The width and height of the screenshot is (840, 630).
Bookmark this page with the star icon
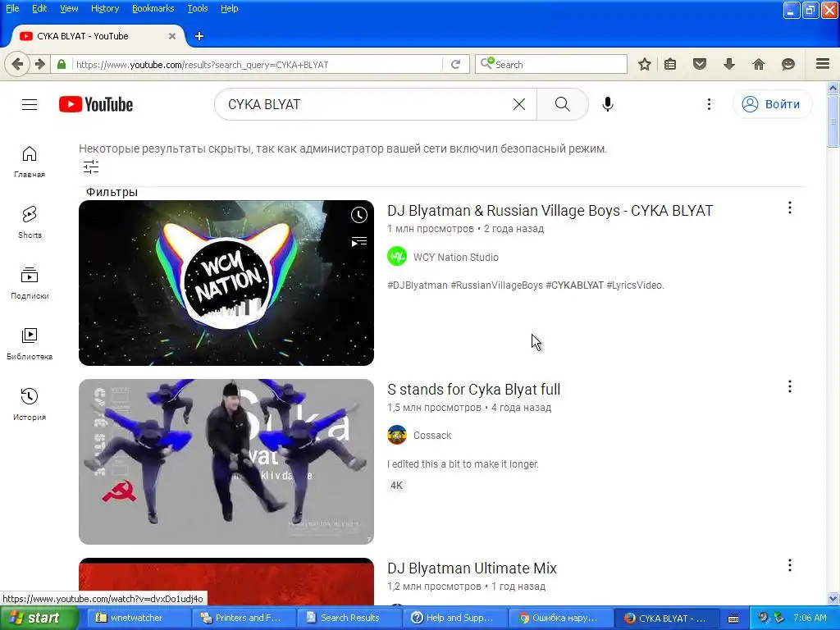click(x=645, y=64)
